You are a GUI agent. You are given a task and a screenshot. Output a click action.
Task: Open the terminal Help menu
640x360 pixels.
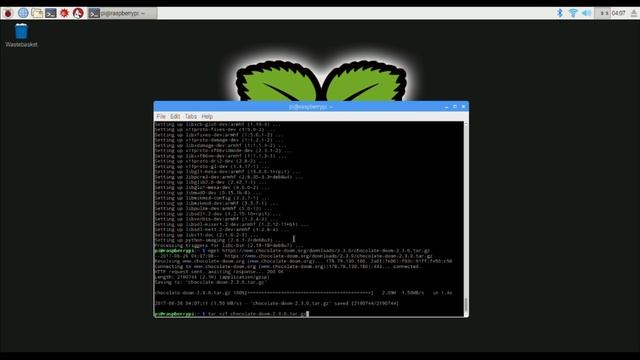207,116
